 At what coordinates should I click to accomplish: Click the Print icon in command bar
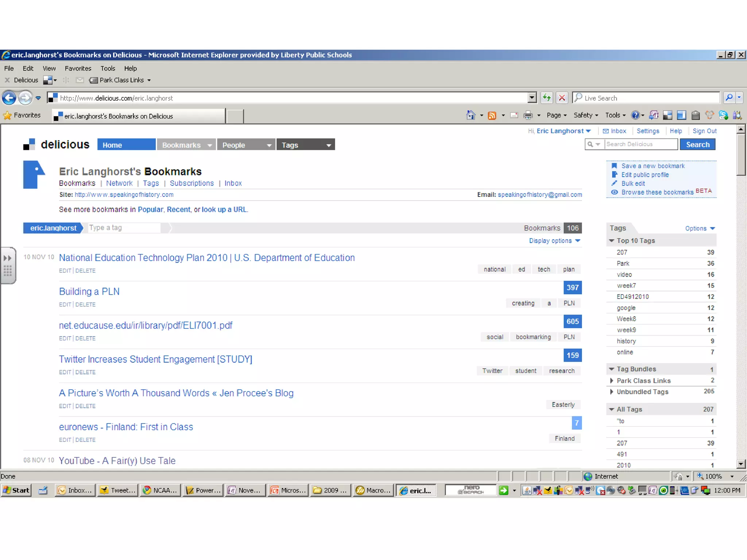[527, 116]
